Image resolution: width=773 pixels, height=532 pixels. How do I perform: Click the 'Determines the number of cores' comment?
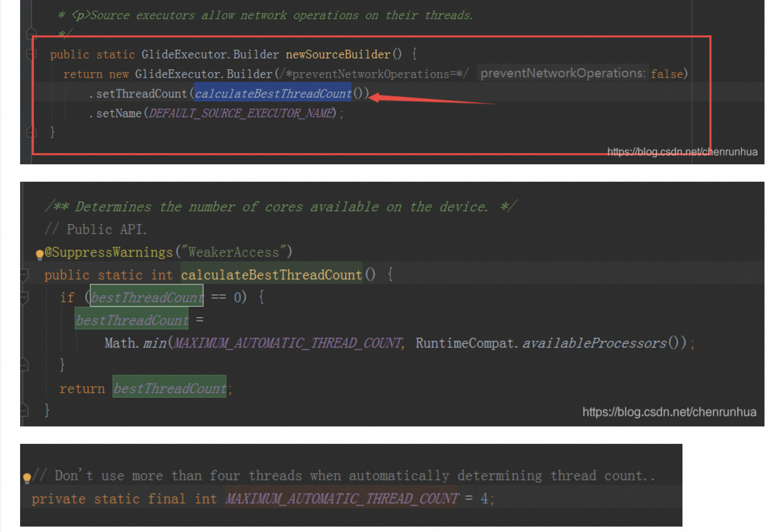(281, 206)
